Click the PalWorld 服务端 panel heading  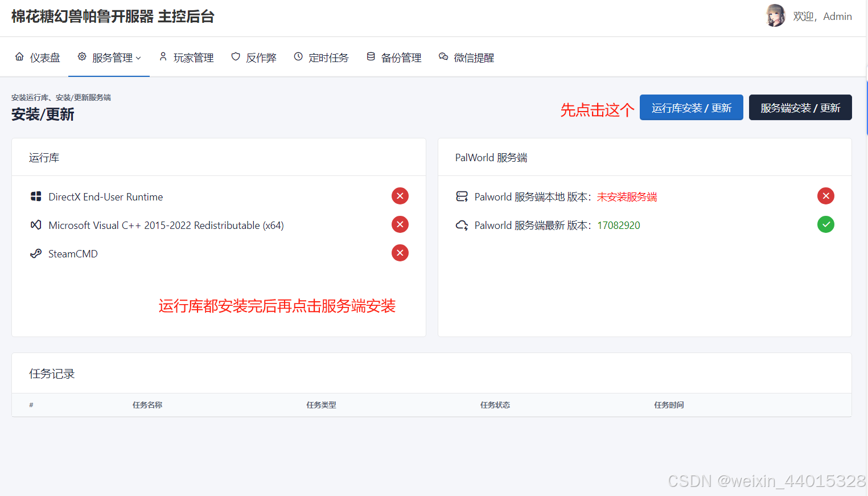[491, 157]
